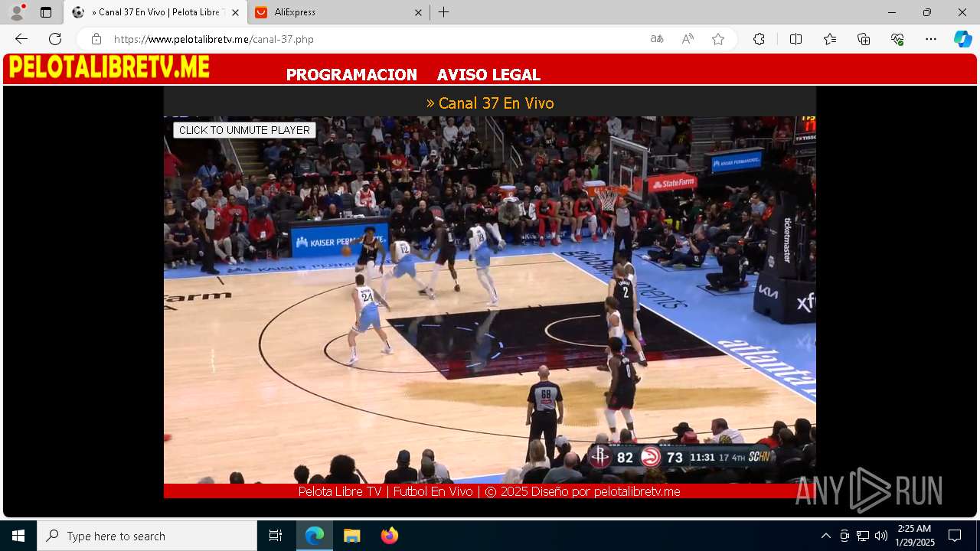The image size is (980, 551).
Task: Restore down the browser window
Action: [x=927, y=12]
